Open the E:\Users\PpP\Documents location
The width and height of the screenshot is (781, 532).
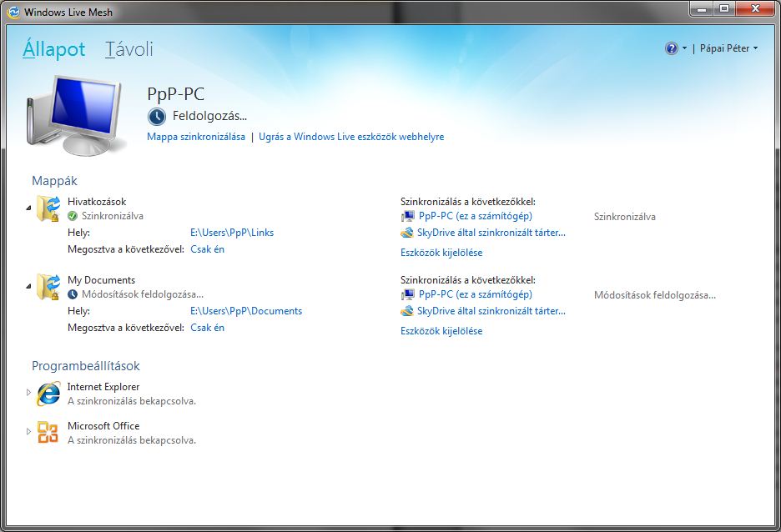click(246, 311)
